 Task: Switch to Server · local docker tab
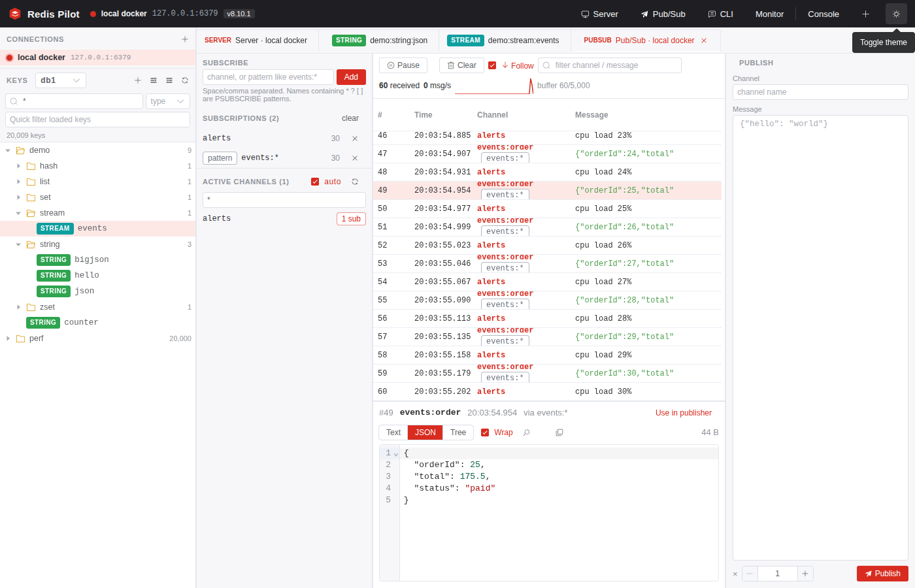[x=256, y=41]
